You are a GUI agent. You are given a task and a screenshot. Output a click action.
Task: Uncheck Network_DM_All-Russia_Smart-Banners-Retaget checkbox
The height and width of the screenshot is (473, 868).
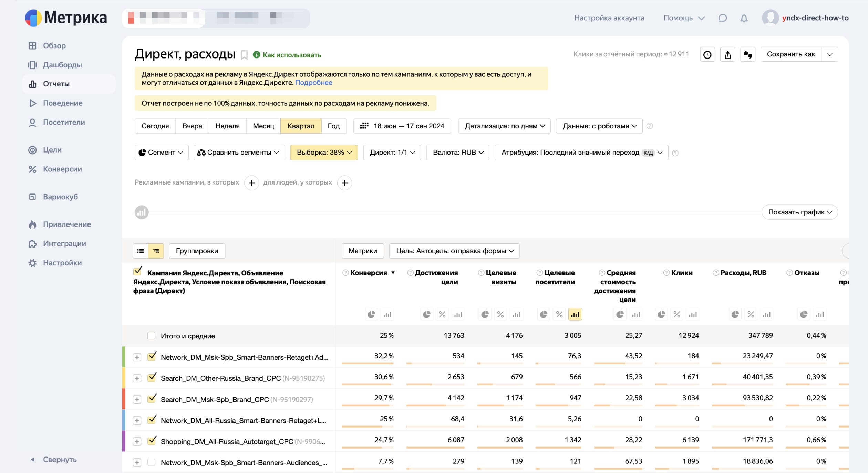click(x=152, y=420)
